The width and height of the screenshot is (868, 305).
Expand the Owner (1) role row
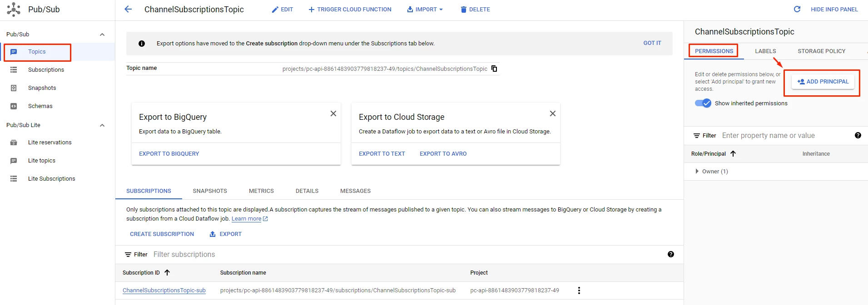point(697,172)
